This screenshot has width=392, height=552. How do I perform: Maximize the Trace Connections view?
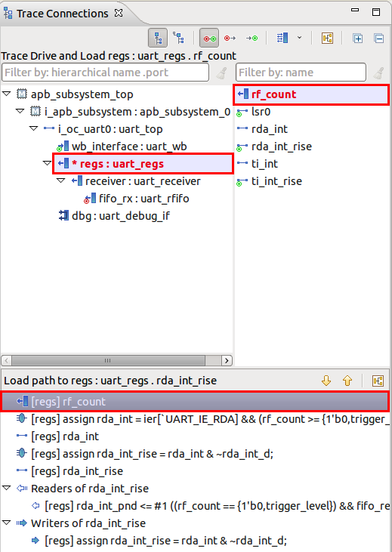(376, 12)
